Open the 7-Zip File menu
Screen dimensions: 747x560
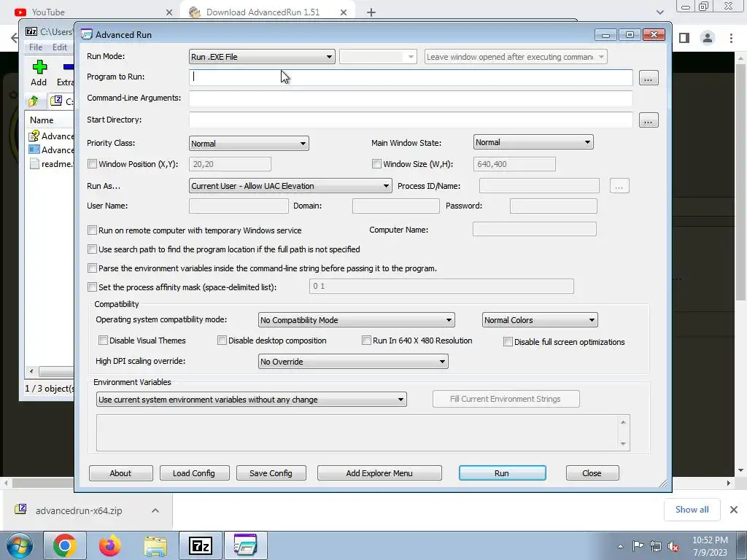coord(36,47)
